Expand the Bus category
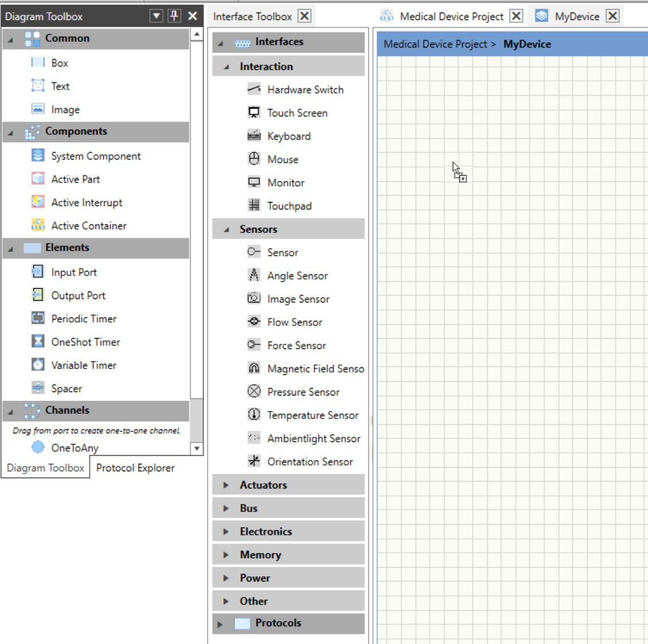 click(x=226, y=508)
